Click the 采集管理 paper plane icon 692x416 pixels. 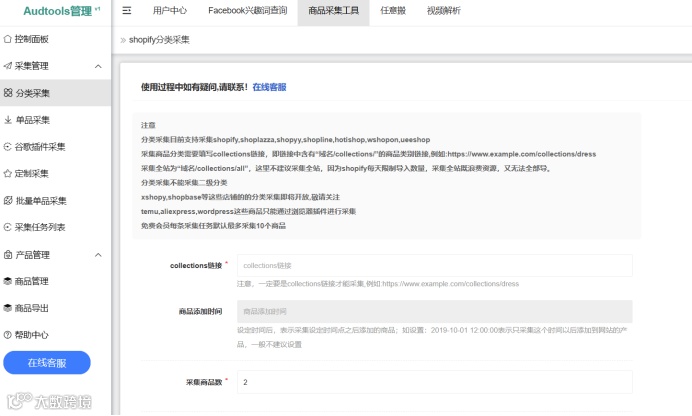click(8, 66)
